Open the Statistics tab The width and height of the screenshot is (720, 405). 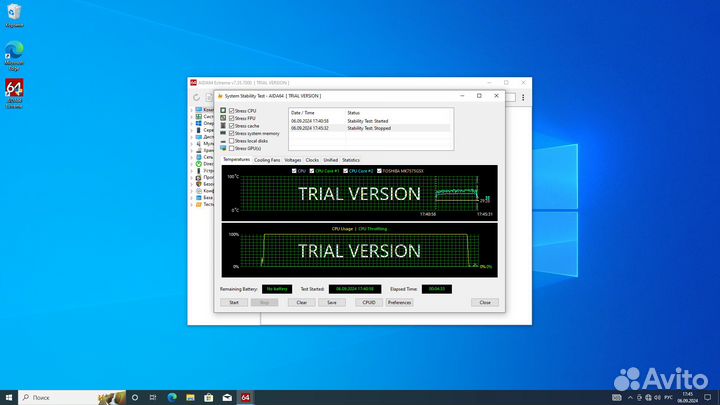(351, 160)
